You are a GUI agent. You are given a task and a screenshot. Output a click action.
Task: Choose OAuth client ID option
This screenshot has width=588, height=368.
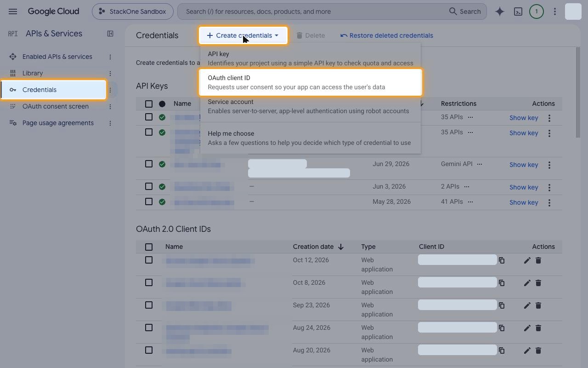point(311,82)
